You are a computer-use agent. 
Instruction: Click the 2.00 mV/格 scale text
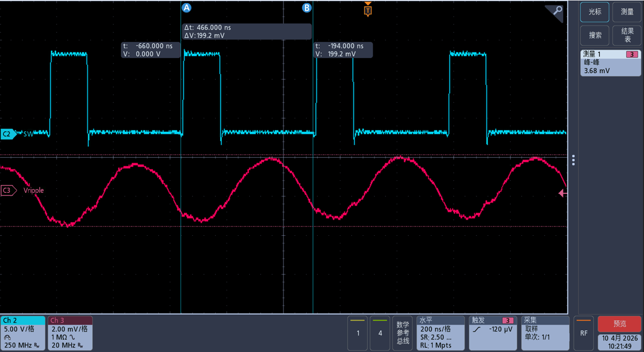(69, 329)
